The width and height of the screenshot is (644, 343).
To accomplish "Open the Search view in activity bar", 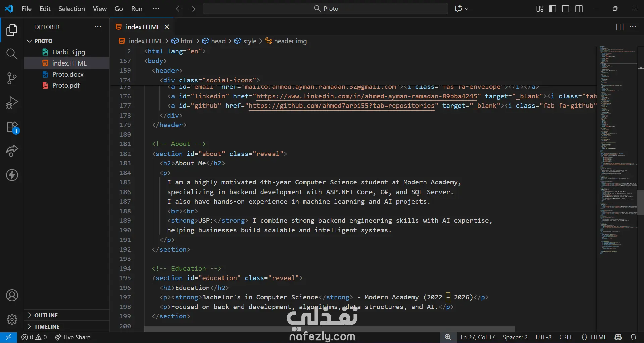I will click(12, 54).
